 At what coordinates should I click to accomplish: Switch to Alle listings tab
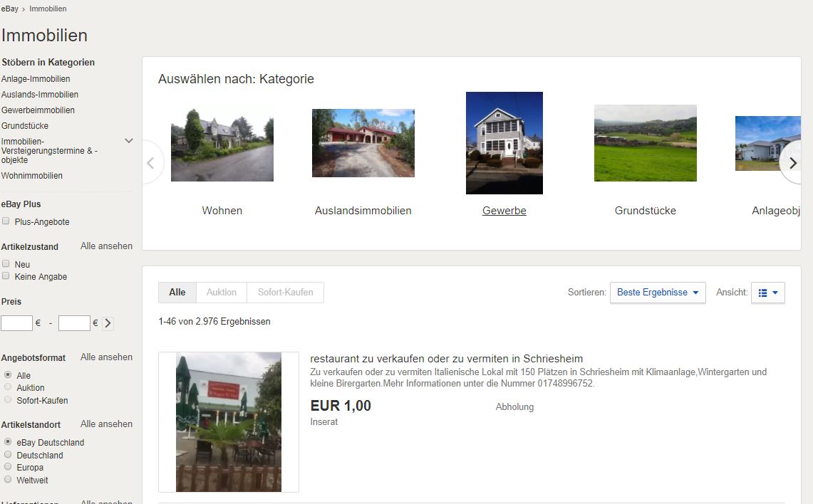pos(177,293)
